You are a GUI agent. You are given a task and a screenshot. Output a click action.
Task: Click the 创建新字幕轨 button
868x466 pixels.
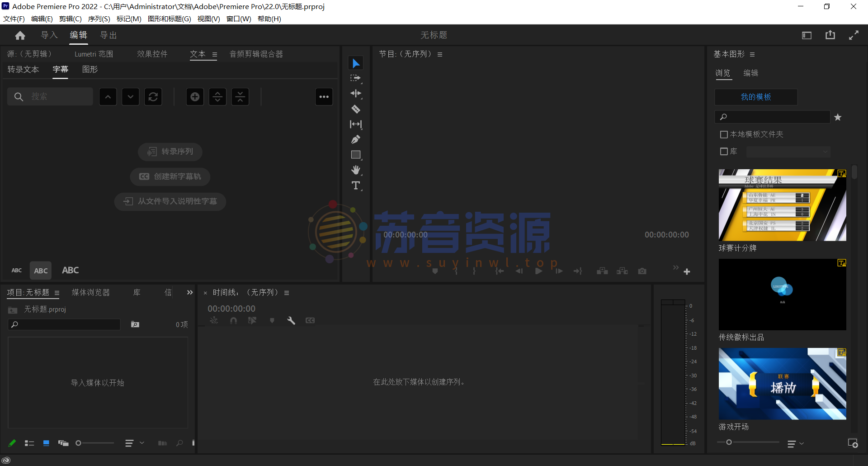[170, 176]
